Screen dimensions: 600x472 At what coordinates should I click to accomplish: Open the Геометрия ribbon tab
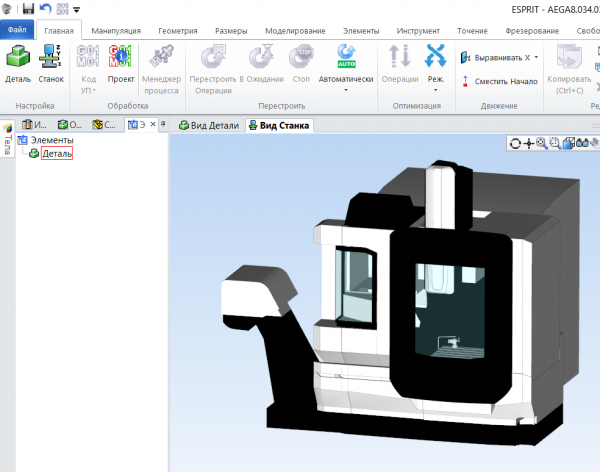[178, 31]
